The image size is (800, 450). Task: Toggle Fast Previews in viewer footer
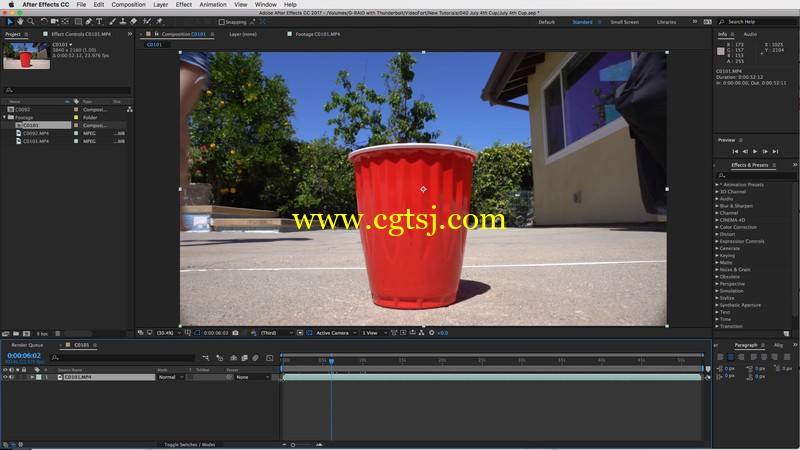(403, 333)
